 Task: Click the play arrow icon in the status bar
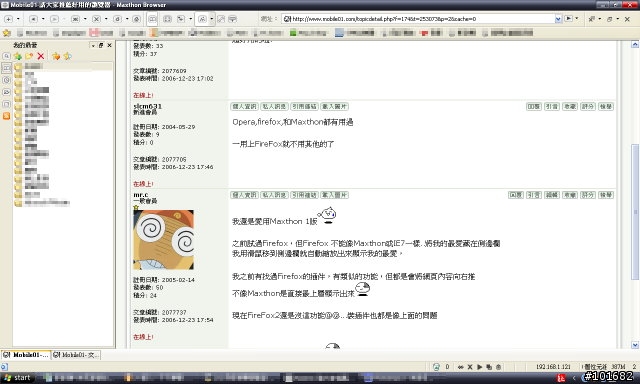[x=480, y=367]
